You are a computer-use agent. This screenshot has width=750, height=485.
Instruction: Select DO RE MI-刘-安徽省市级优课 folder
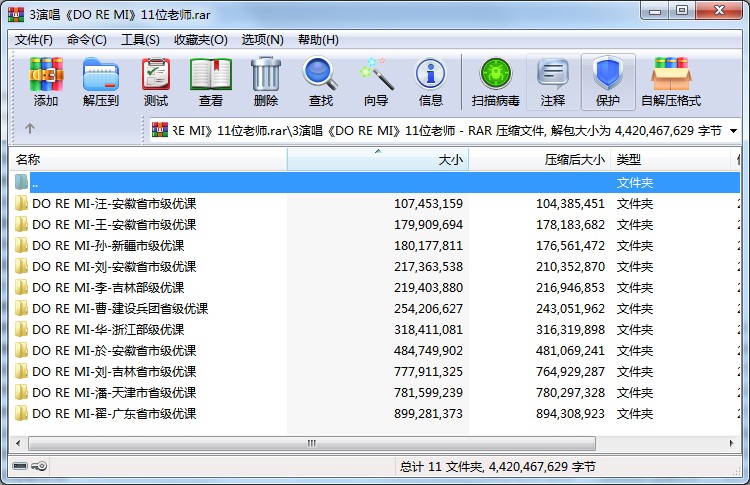tap(114, 266)
